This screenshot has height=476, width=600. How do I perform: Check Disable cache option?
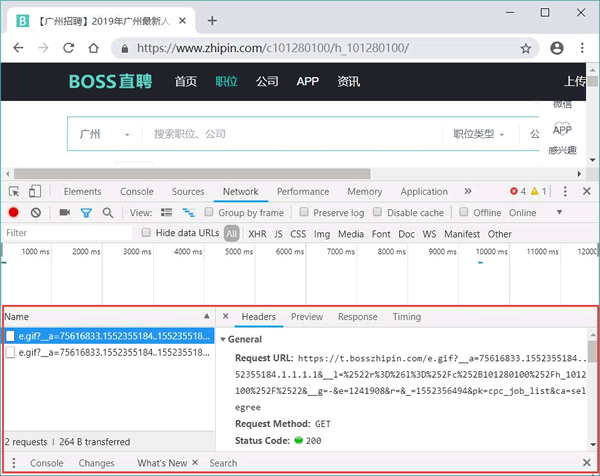tap(377, 212)
